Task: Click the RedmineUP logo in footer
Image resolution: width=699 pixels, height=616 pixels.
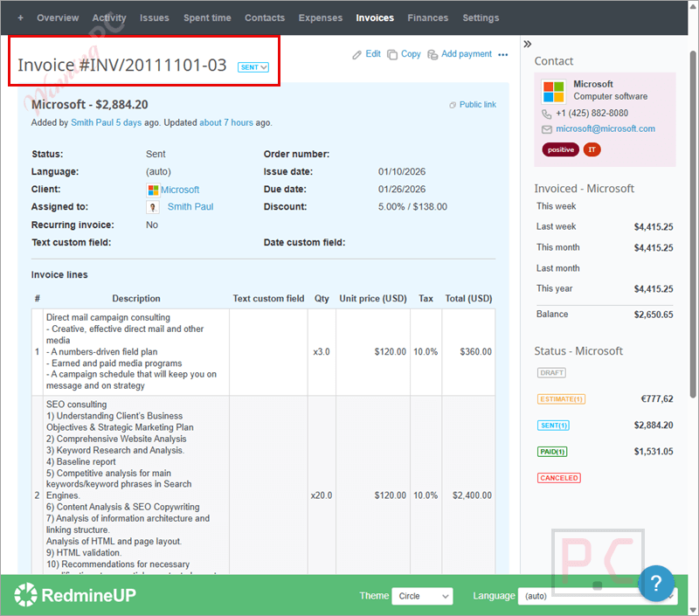Action: click(75, 595)
